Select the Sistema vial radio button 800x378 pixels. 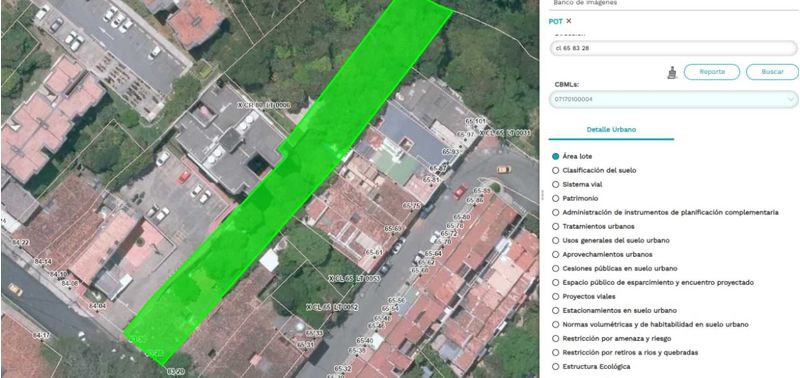556,184
